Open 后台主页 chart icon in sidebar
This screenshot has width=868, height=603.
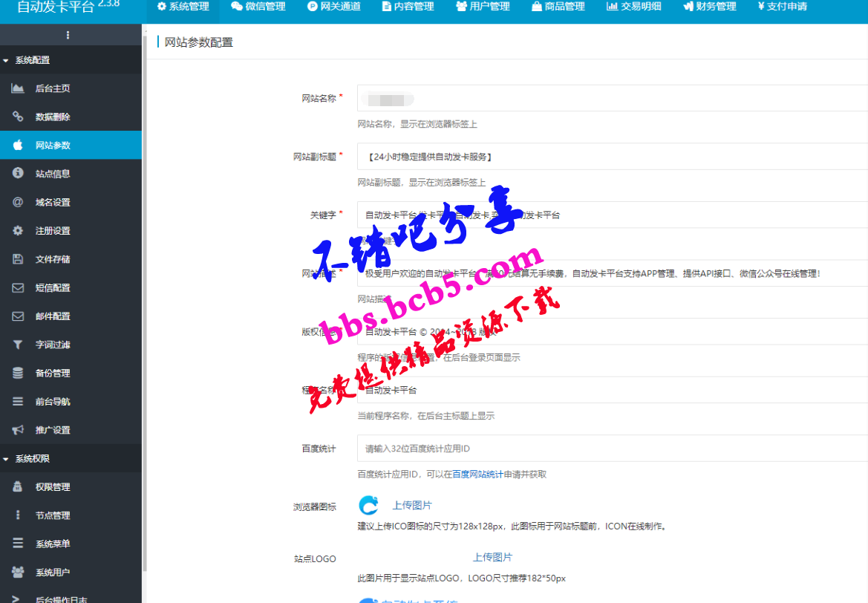coord(18,88)
